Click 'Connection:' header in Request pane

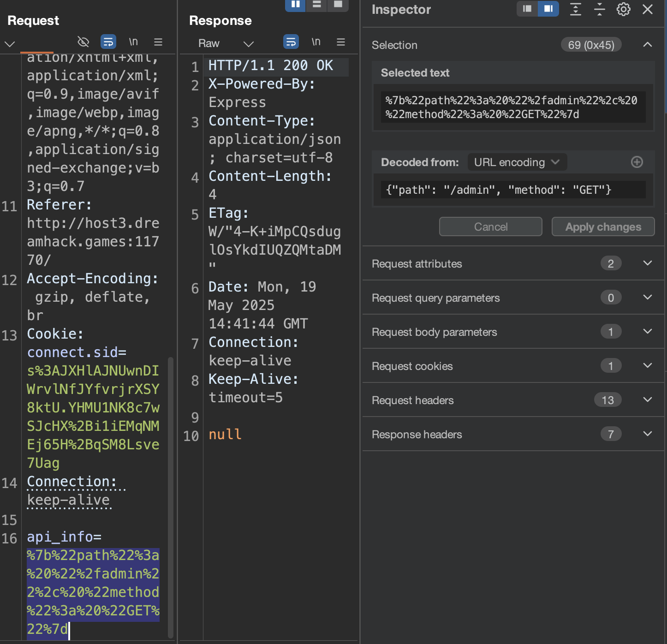click(72, 482)
